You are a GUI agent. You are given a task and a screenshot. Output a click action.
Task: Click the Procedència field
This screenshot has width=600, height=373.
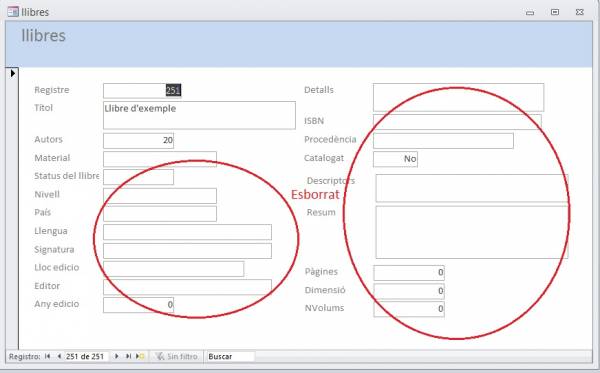443,141
